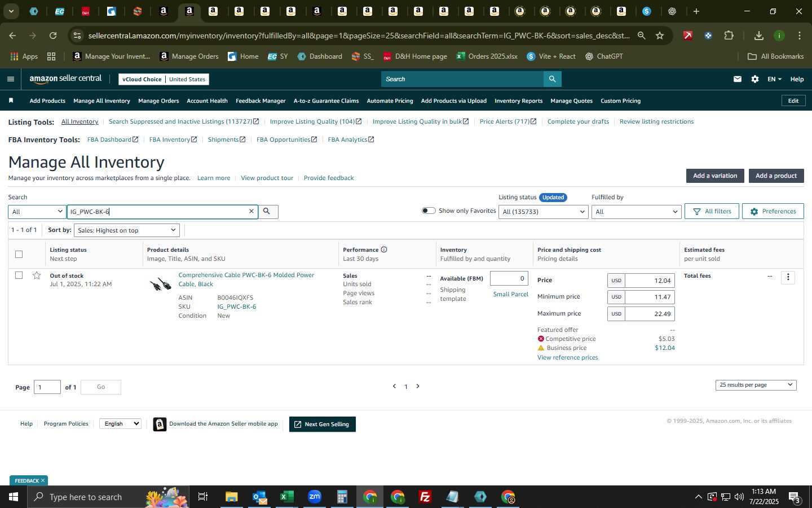Dismiss the FEEDBACK tab with X

click(x=42, y=480)
